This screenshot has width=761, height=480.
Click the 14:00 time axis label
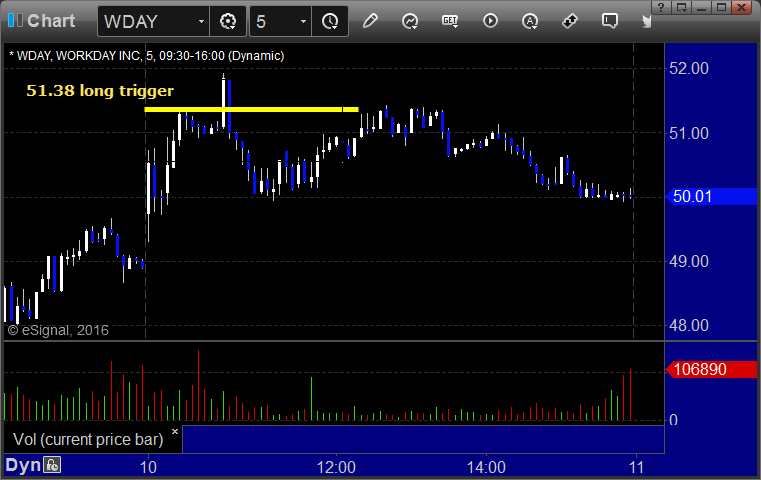[486, 467]
